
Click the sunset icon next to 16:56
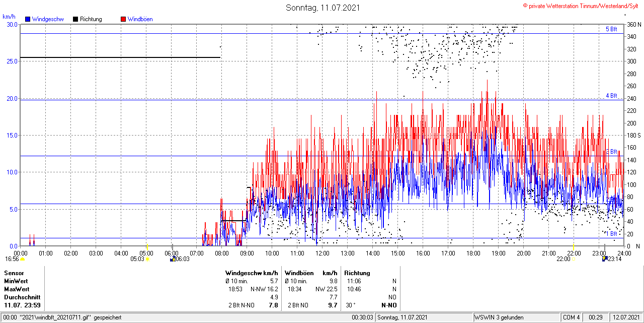pos(23,259)
